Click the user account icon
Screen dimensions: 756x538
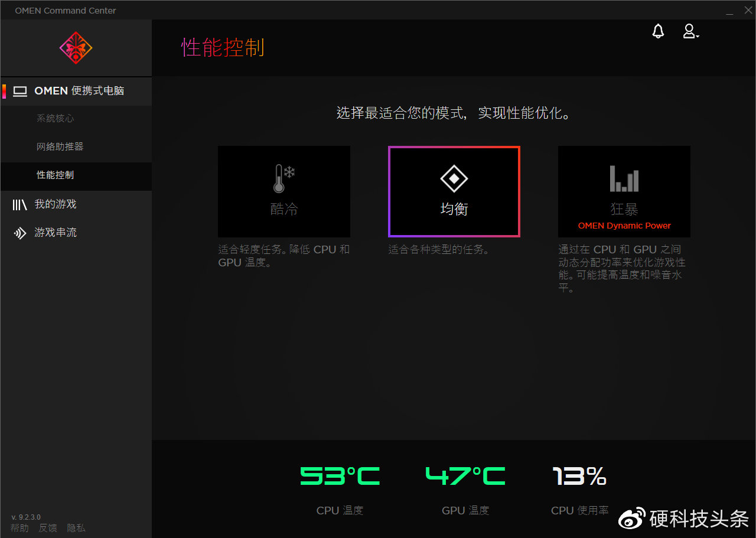(689, 32)
